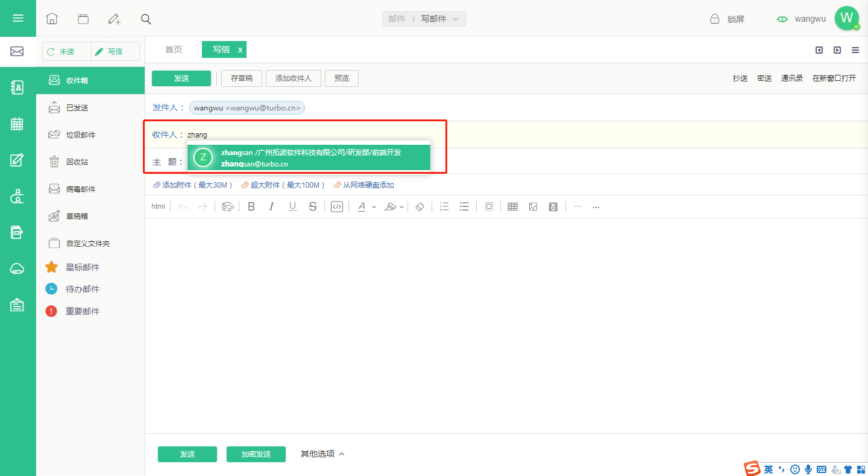The image size is (868, 476).
Task: Expand the 写邮件 breadcrumb dropdown
Action: pyautogui.click(x=455, y=19)
